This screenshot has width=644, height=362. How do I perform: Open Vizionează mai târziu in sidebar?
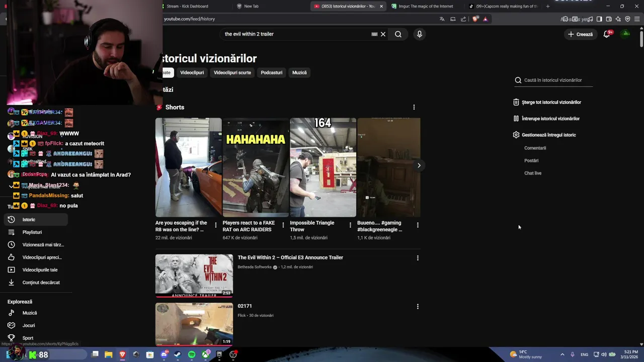click(x=35, y=245)
